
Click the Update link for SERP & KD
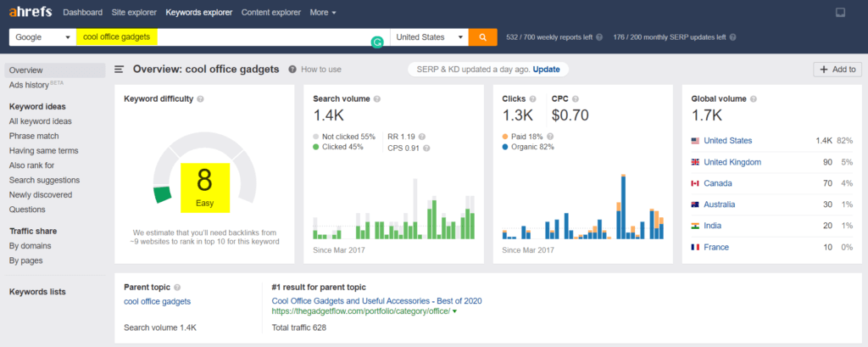click(x=547, y=70)
